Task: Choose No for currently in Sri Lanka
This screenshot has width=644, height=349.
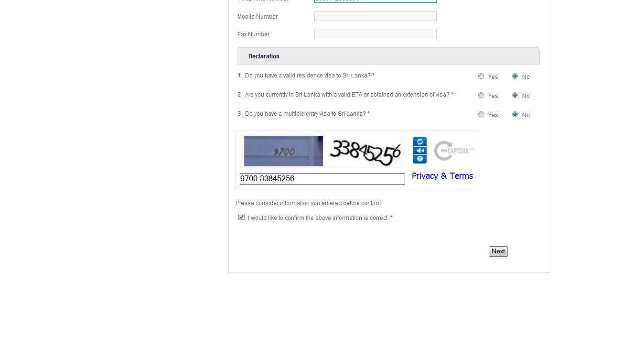Action: (515, 95)
